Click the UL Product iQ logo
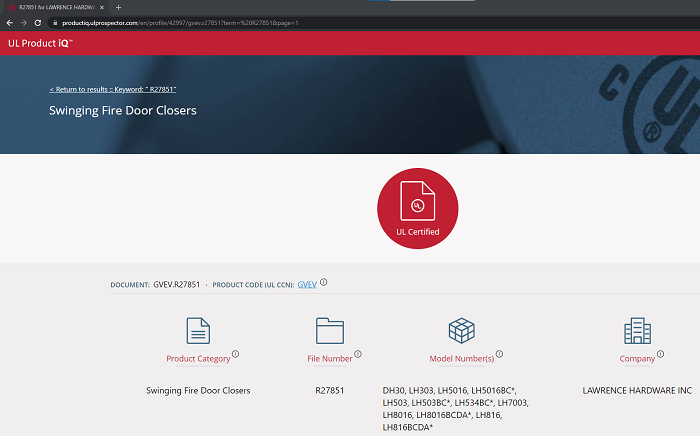This screenshot has height=436, width=700. [x=40, y=43]
